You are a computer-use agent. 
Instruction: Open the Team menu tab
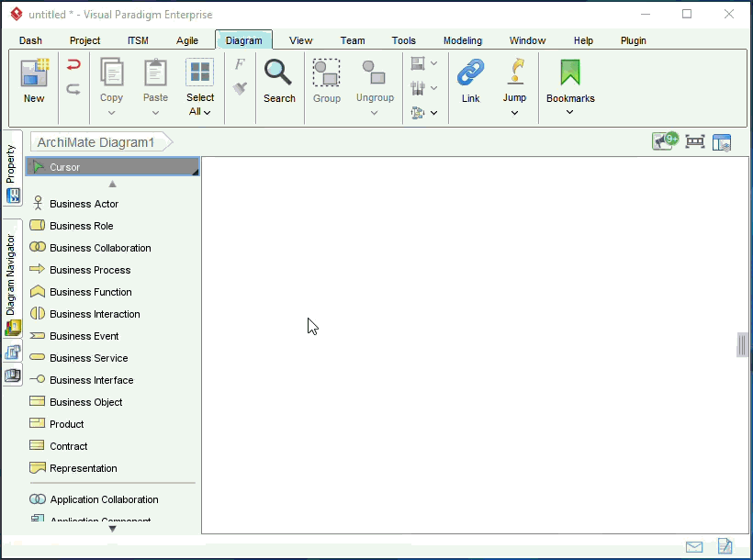(353, 40)
